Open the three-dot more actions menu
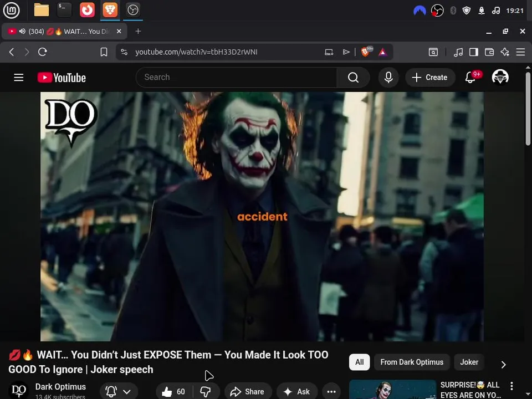This screenshot has height=399, width=532. [331, 392]
